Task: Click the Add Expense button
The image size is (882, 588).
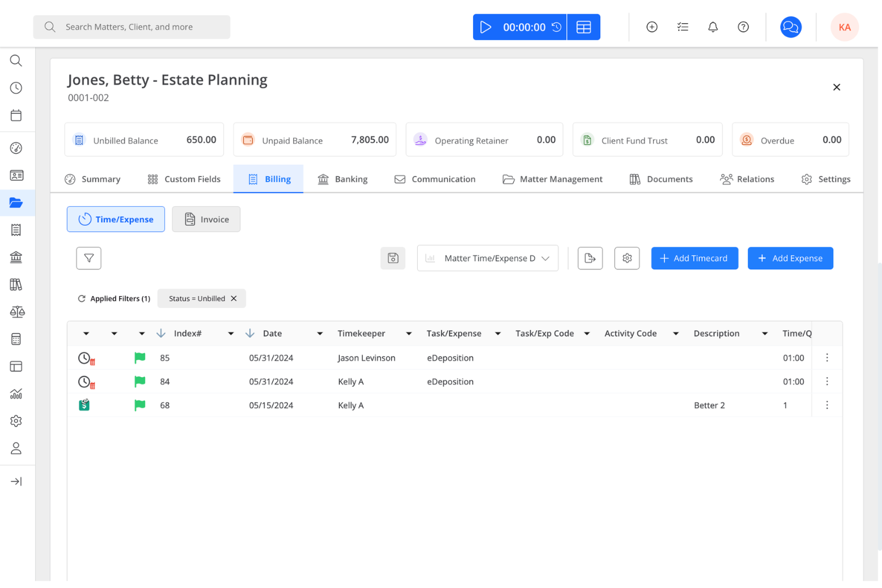Action: pyautogui.click(x=790, y=258)
